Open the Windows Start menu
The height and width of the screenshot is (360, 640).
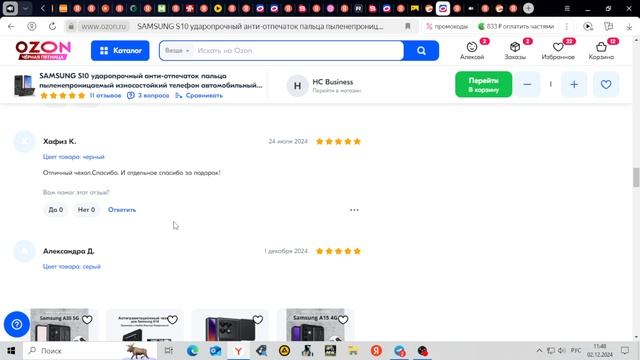pyautogui.click(x=11, y=351)
